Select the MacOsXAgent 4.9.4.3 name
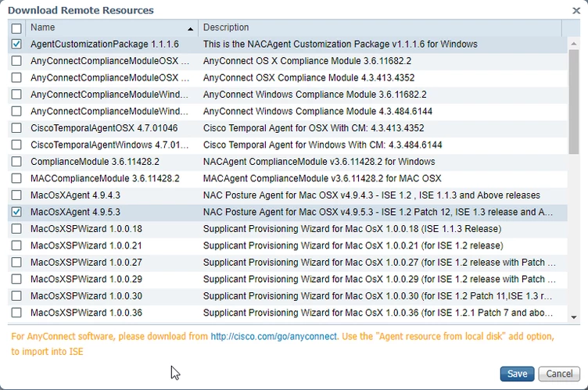Screen dimensions: 588x390 click(75, 195)
